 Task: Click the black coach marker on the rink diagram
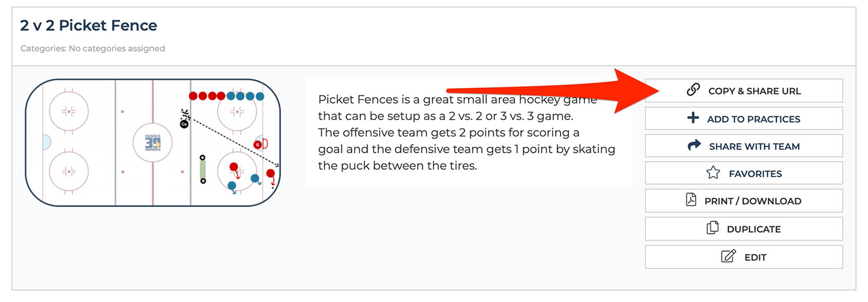tap(184, 124)
